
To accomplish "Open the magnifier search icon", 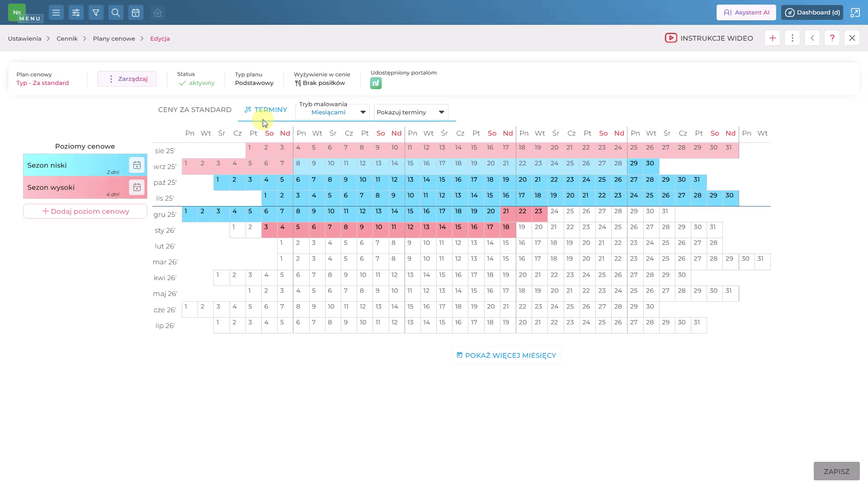I will (x=116, y=13).
